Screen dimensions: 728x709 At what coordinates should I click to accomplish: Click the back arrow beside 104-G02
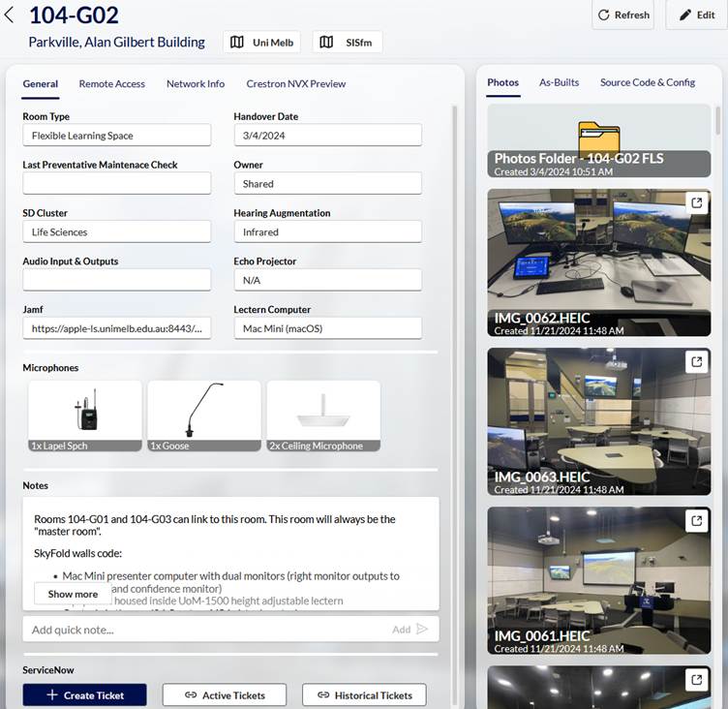click(11, 15)
